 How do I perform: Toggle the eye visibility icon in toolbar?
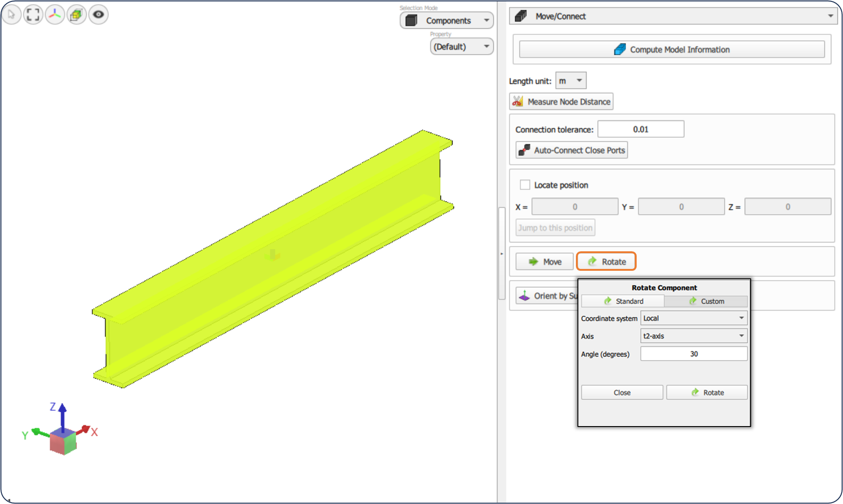[98, 15]
